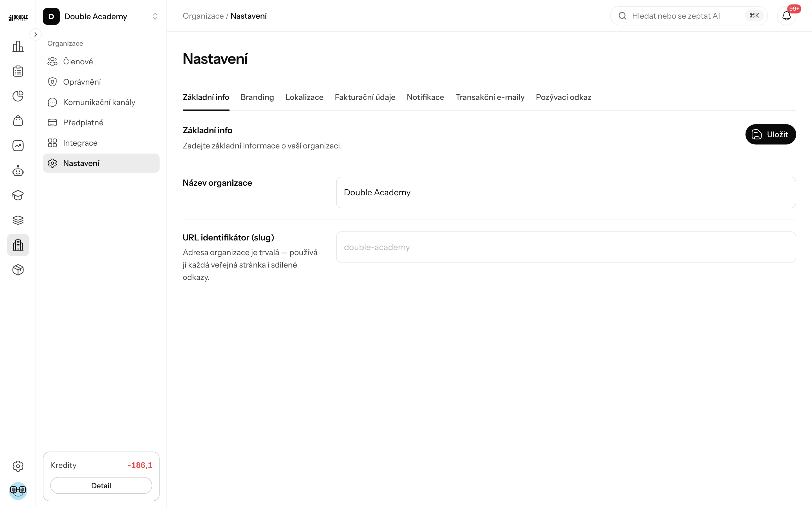Switch to the Fakturační údaje tab

365,97
